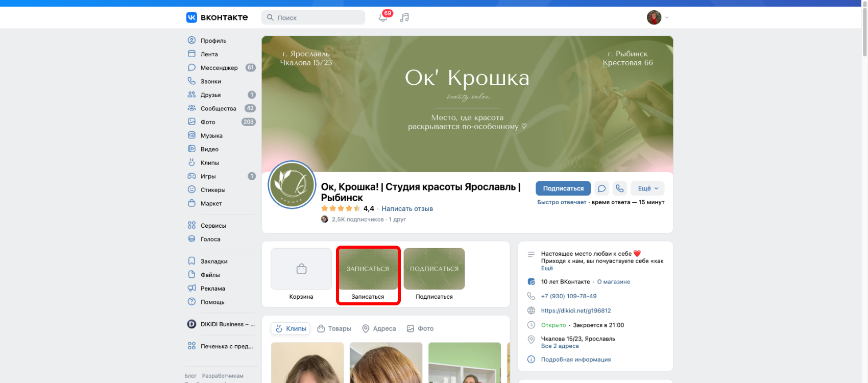
Task: Click the Звонки phone icon
Action: pos(191,81)
